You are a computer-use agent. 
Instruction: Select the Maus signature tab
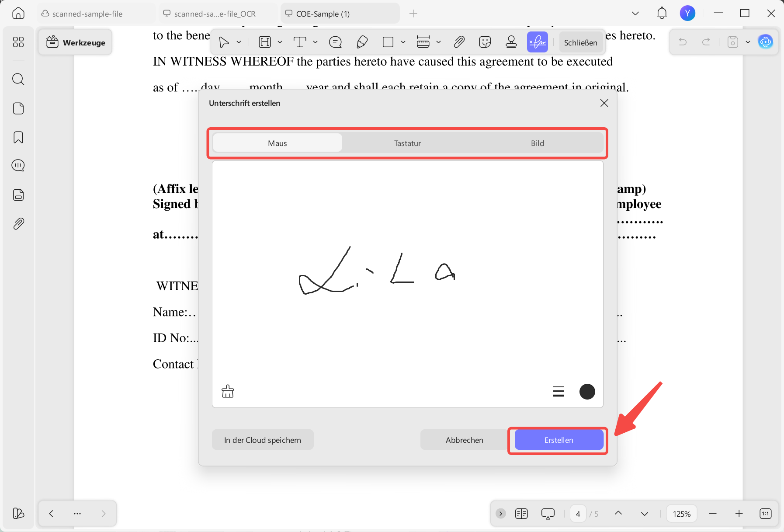pyautogui.click(x=278, y=143)
